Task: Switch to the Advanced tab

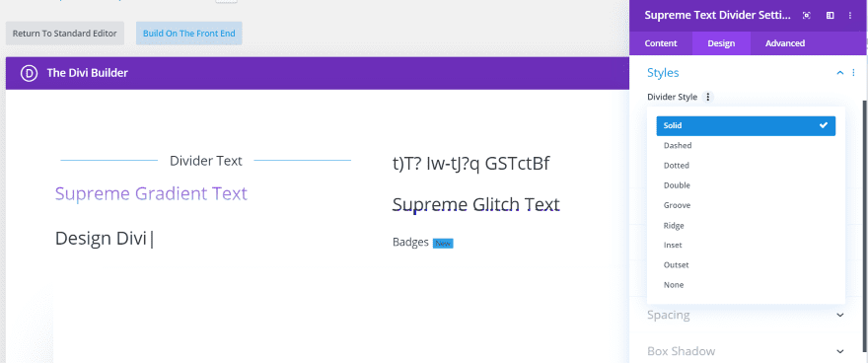Action: [x=785, y=43]
